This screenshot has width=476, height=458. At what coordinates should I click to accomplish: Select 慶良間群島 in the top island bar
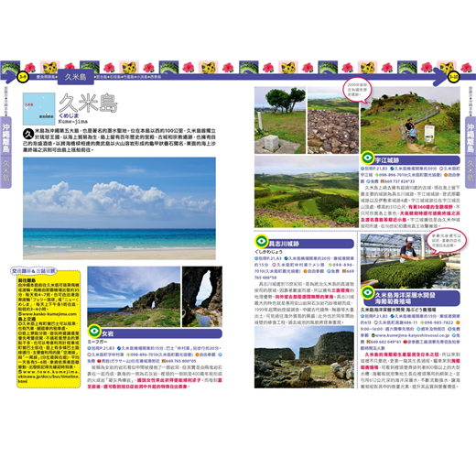tap(46, 77)
